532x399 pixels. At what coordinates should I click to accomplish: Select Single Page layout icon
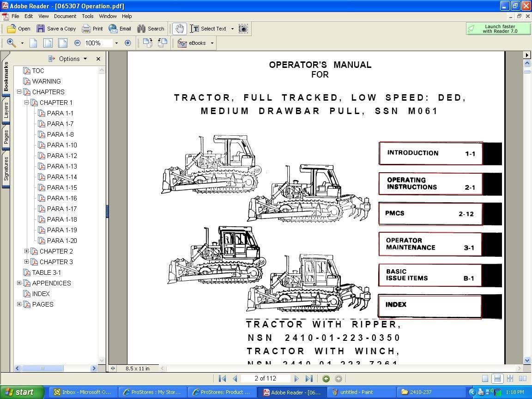[485, 378]
